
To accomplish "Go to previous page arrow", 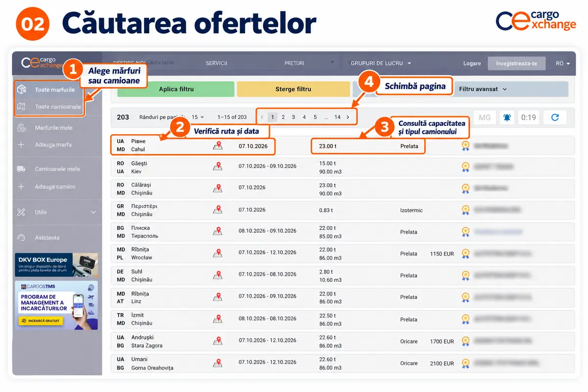I will pyautogui.click(x=262, y=117).
